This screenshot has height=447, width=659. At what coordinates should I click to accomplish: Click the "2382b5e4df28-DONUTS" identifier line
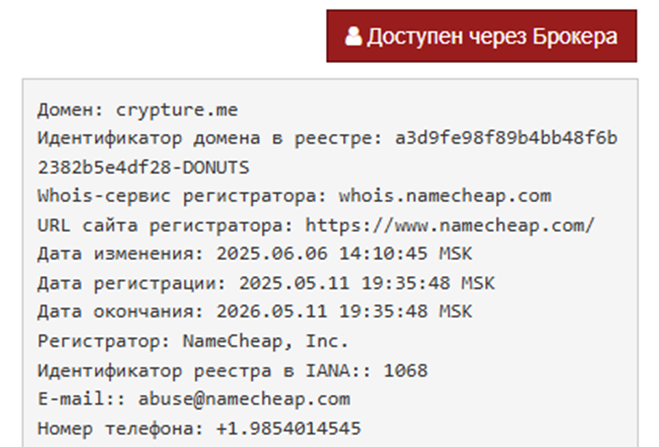coord(143,167)
